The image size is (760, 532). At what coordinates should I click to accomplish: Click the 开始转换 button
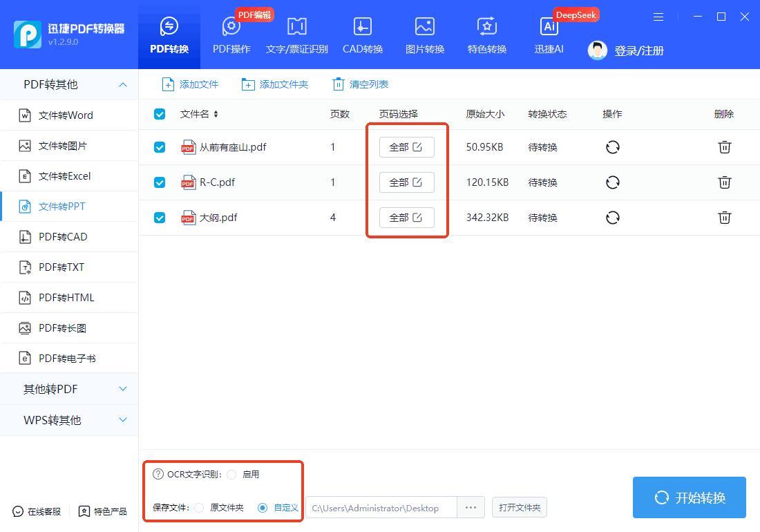[x=689, y=497]
